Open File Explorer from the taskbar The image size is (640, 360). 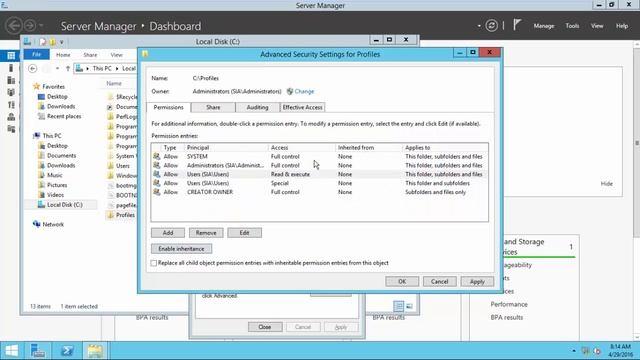[95, 351]
